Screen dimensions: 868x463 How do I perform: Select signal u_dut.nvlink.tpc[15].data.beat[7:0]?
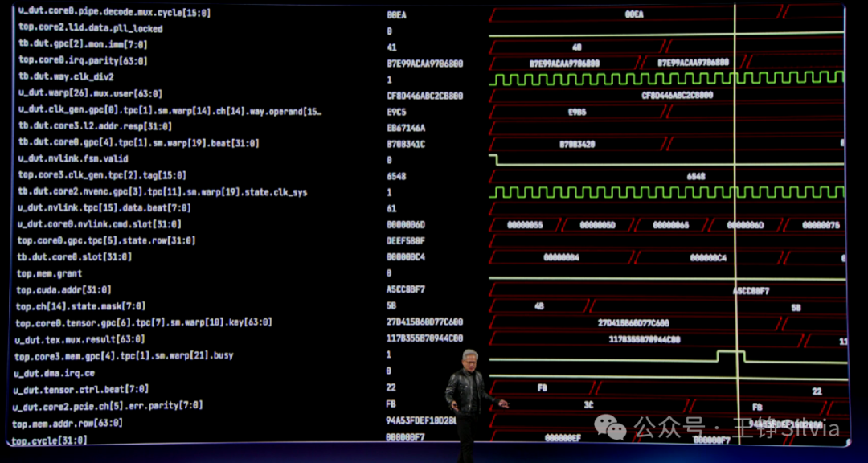104,207
